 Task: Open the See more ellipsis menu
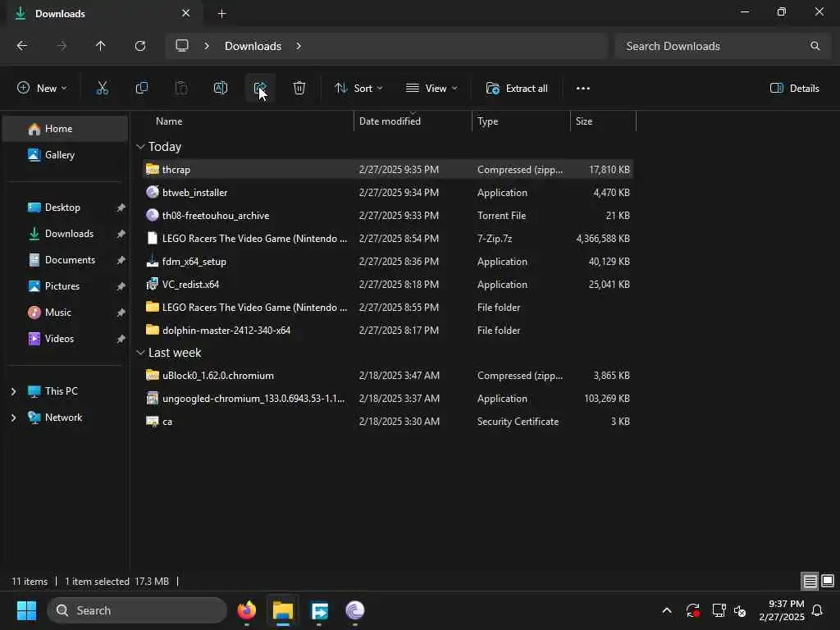[583, 89]
